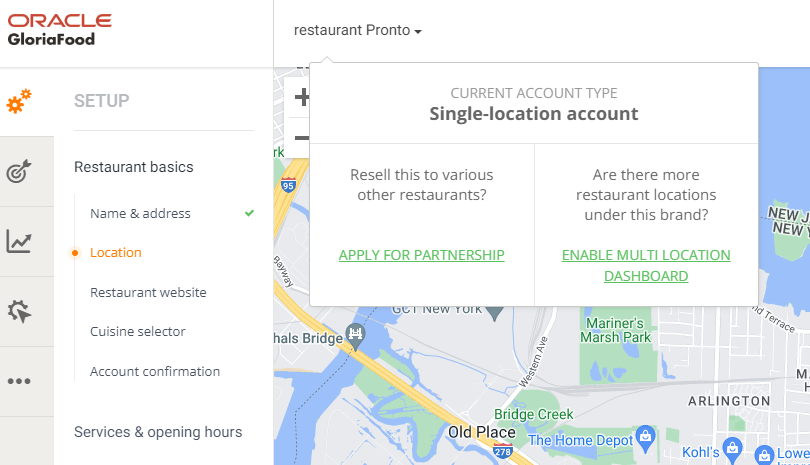The image size is (810, 465).
Task: Select the Location setup step
Action: click(x=116, y=253)
